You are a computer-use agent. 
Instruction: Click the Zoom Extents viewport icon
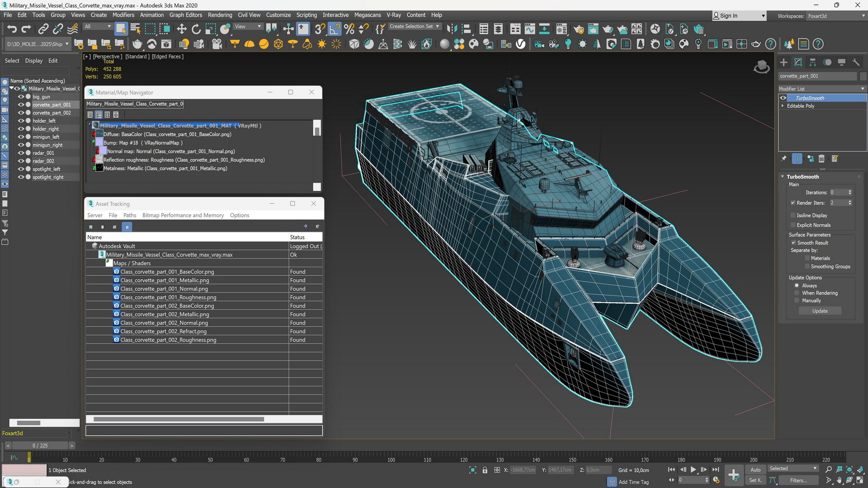(x=849, y=469)
